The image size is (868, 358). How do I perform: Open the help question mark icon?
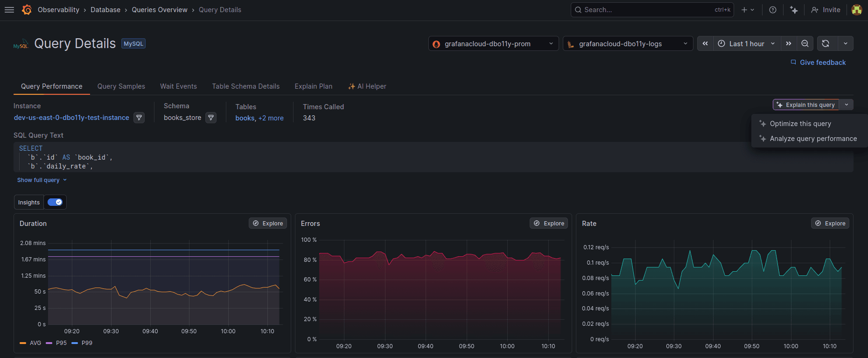[x=773, y=10]
